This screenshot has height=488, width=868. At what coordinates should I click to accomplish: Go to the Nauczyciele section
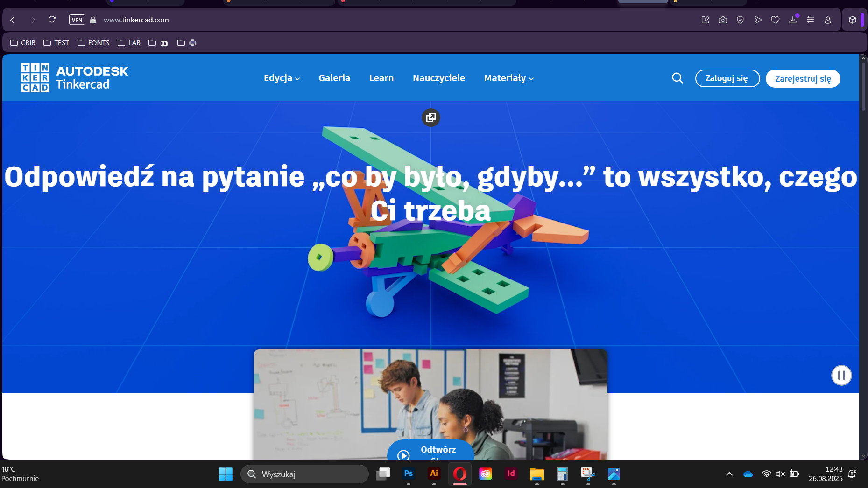point(438,78)
